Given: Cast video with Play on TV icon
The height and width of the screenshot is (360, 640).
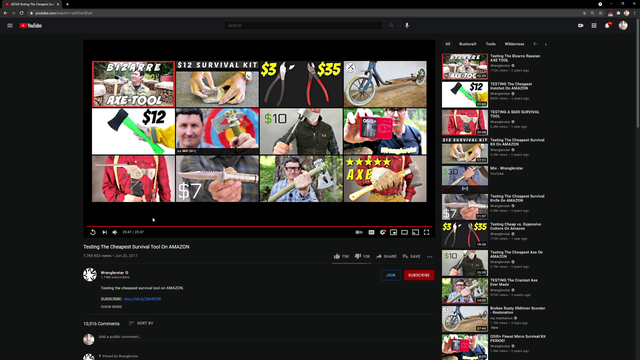Looking at the screenshot, I should 415,232.
